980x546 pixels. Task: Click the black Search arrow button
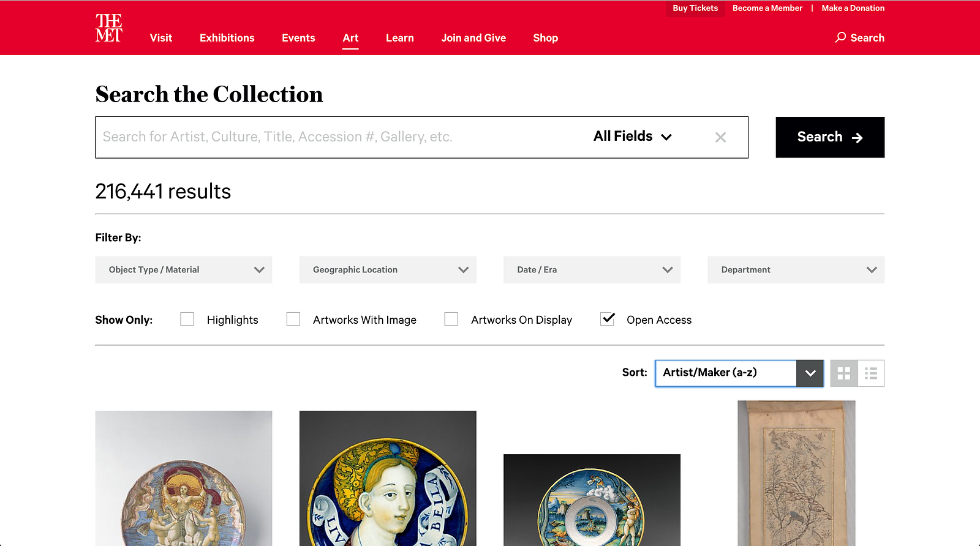pyautogui.click(x=830, y=137)
